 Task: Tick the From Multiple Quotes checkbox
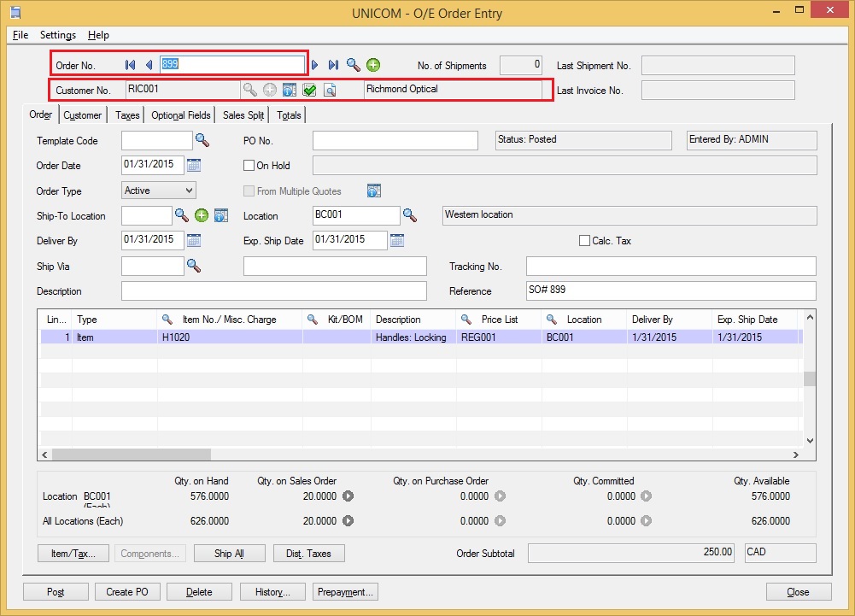click(249, 191)
